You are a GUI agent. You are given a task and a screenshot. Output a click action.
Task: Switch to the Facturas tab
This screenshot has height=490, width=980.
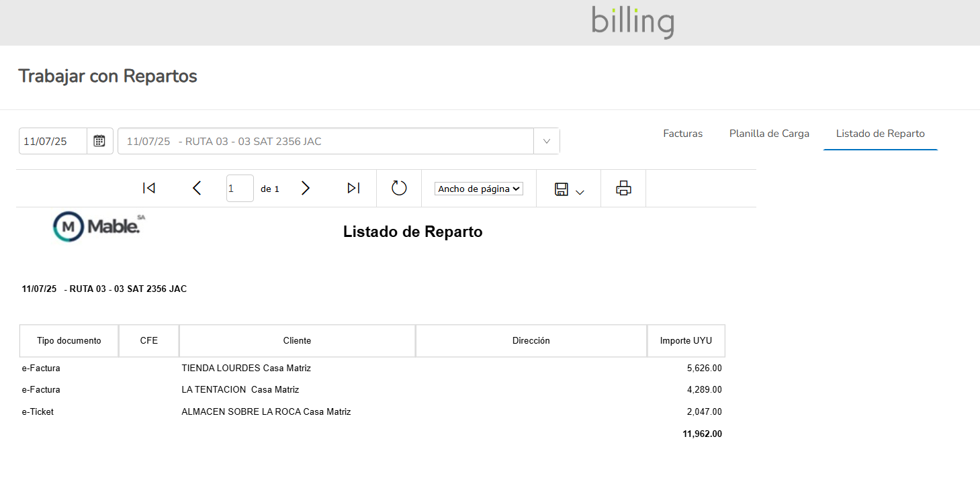point(682,134)
